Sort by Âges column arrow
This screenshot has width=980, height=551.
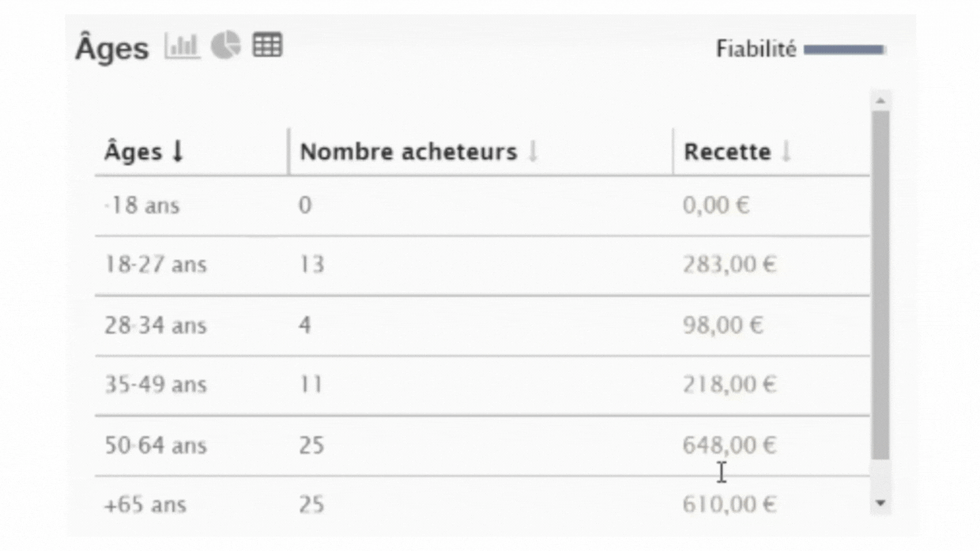pyautogui.click(x=178, y=152)
